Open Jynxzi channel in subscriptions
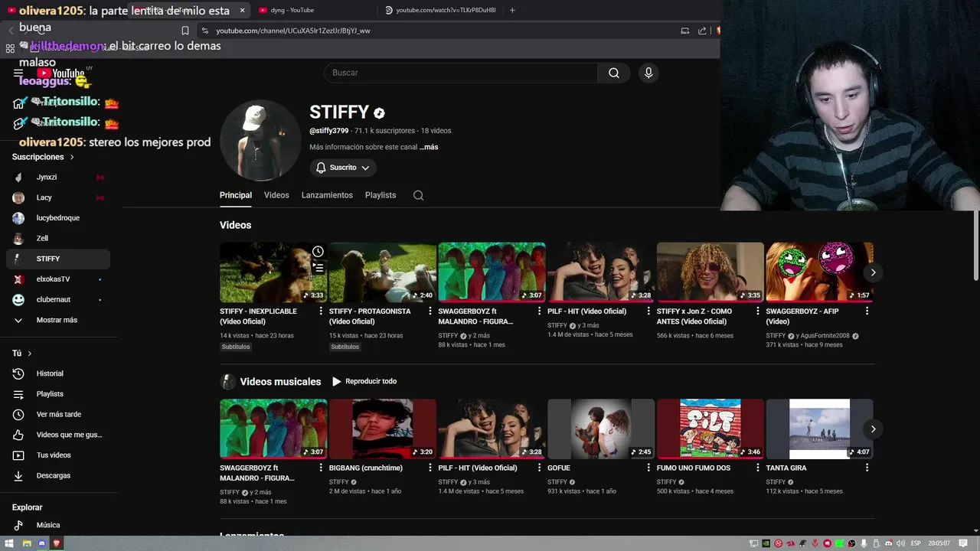Image resolution: width=980 pixels, height=551 pixels. [x=58, y=177]
